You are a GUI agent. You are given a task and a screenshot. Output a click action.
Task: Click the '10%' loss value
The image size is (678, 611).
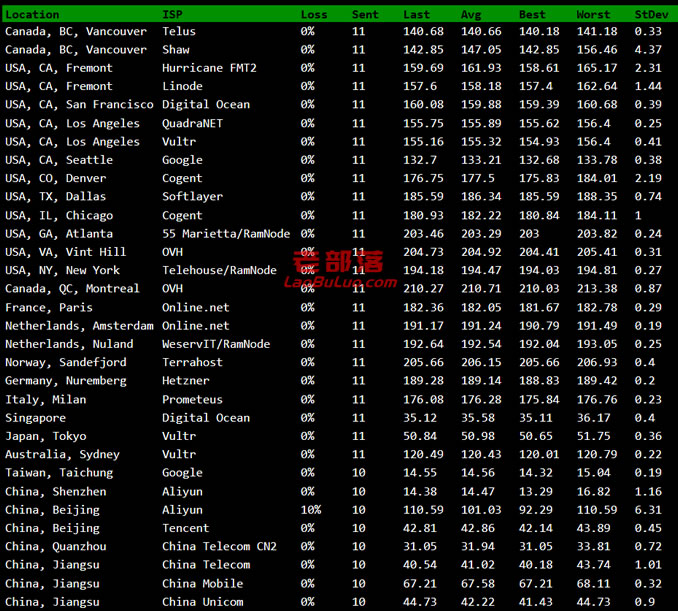coord(311,510)
